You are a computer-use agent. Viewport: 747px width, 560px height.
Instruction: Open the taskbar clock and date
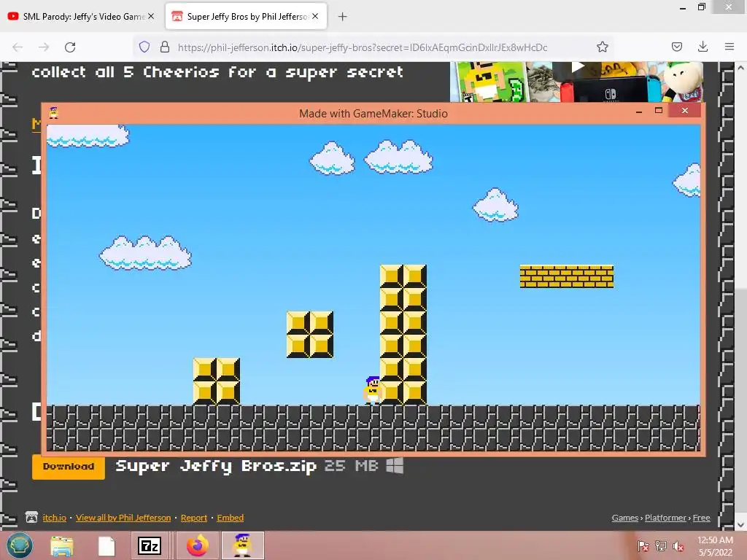click(715, 546)
